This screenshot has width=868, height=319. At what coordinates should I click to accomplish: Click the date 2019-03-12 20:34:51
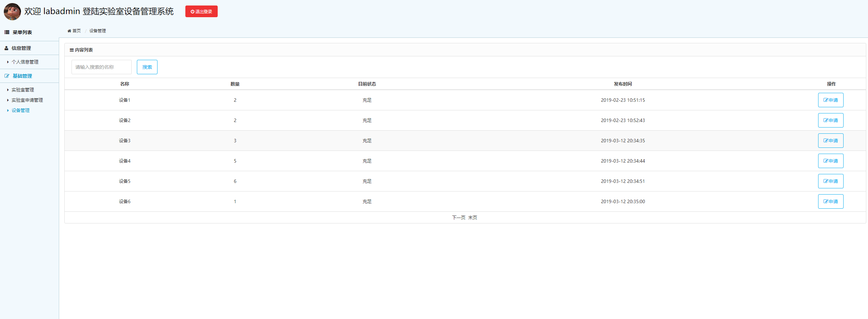pos(623,181)
